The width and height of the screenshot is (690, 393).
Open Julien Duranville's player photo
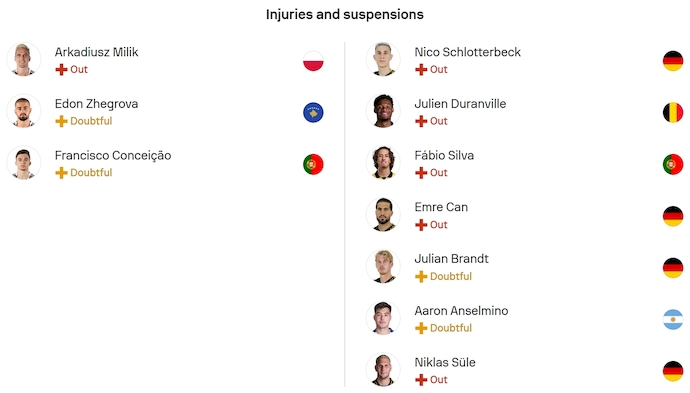pyautogui.click(x=383, y=111)
